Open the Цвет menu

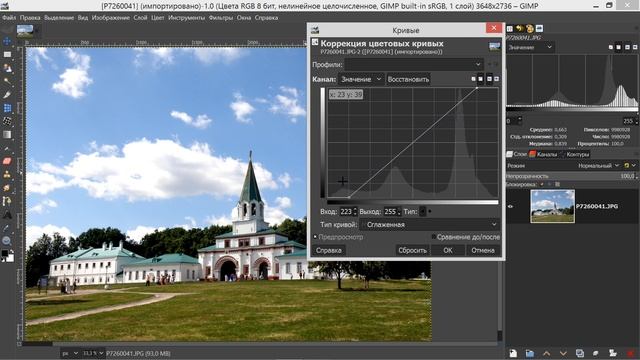tap(158, 18)
